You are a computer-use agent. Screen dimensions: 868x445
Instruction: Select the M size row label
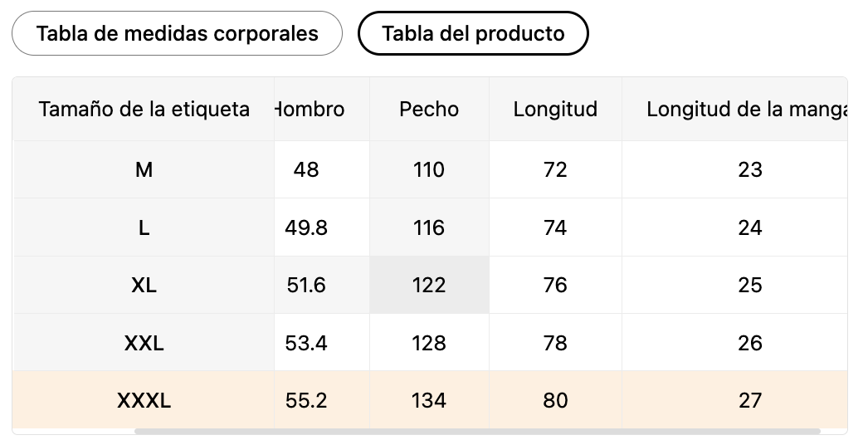tap(144, 169)
